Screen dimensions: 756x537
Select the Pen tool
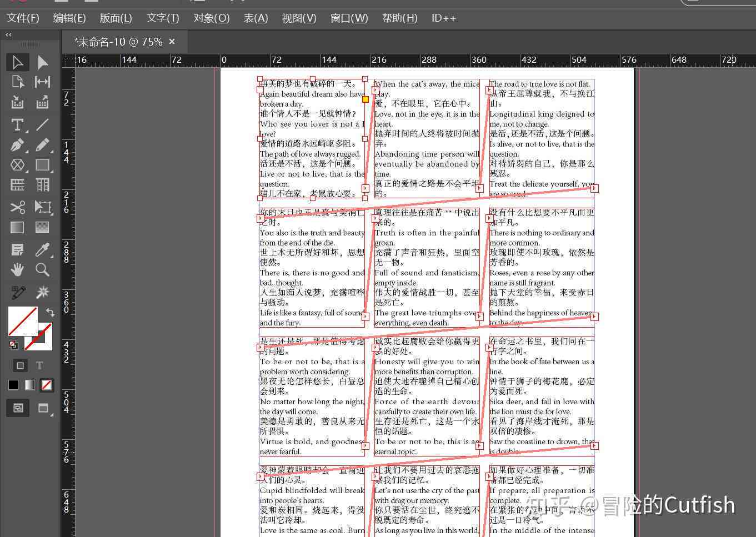(x=18, y=145)
